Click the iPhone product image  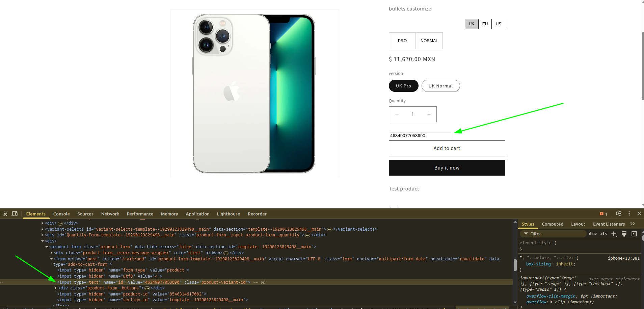pyautogui.click(x=254, y=94)
